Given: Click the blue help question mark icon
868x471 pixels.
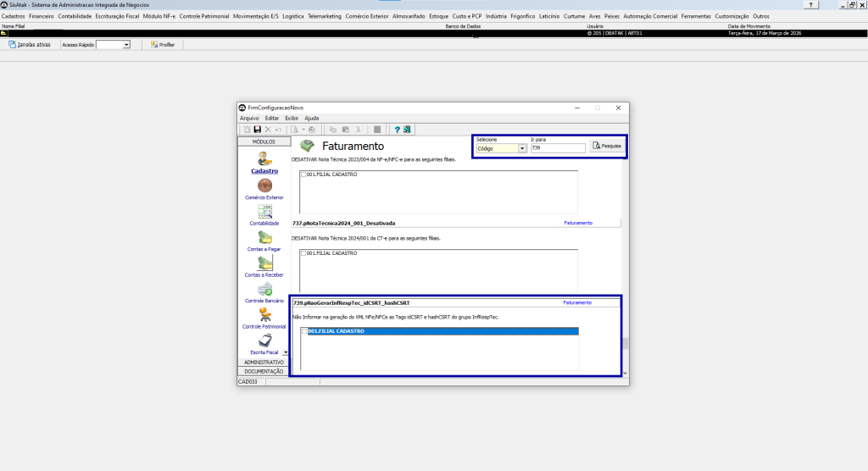Looking at the screenshot, I should 397,130.
